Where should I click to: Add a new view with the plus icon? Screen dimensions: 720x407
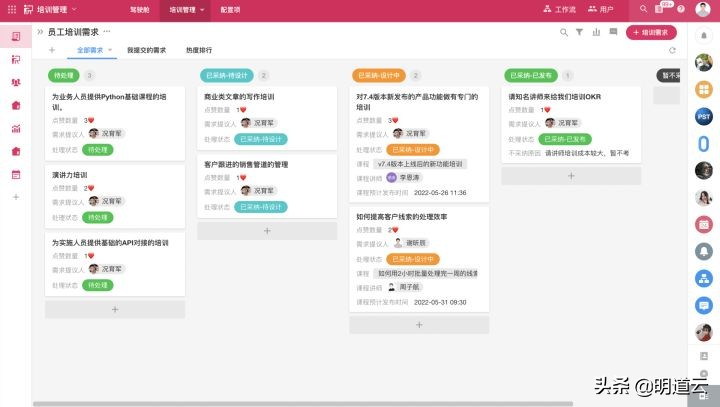tap(52, 50)
